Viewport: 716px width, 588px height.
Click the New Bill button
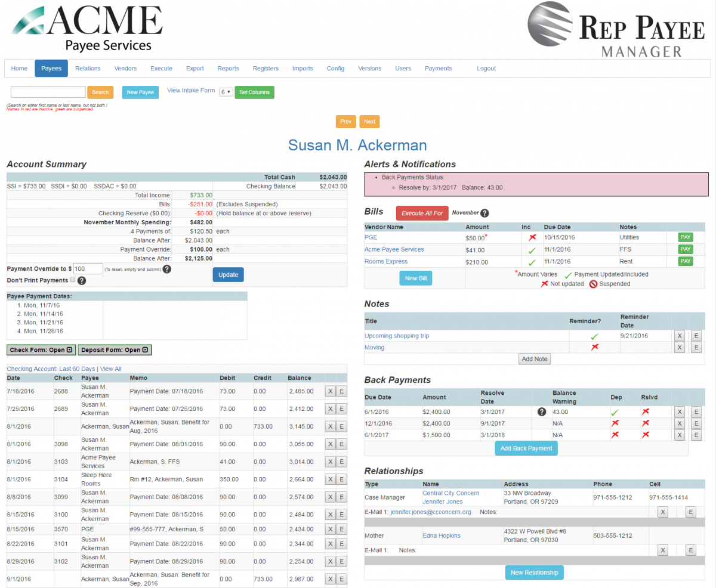[415, 278]
